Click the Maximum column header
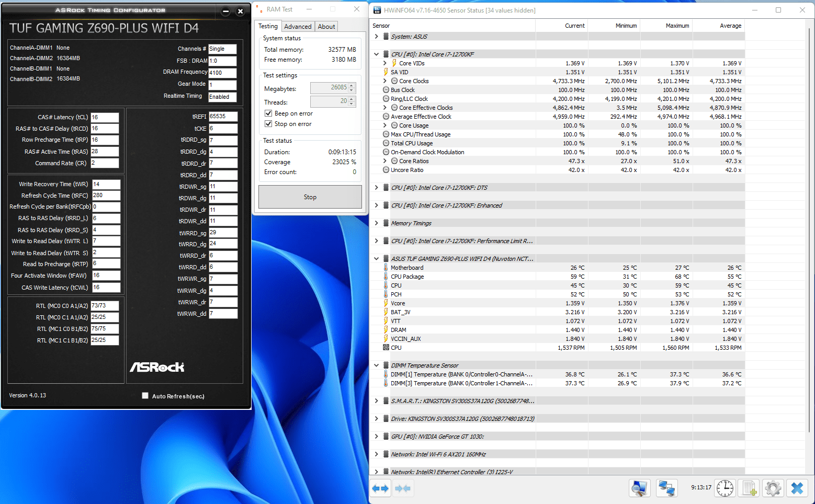The image size is (815, 504). tap(666, 26)
